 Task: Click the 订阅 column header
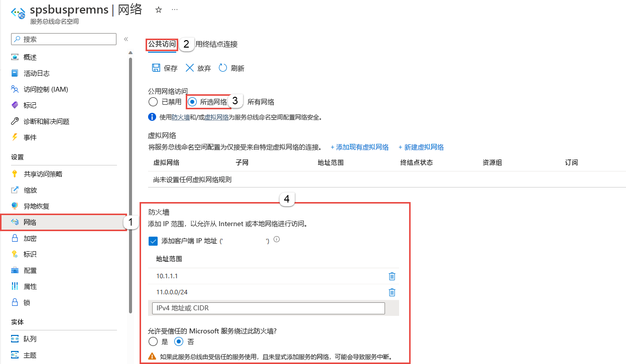[571, 163]
